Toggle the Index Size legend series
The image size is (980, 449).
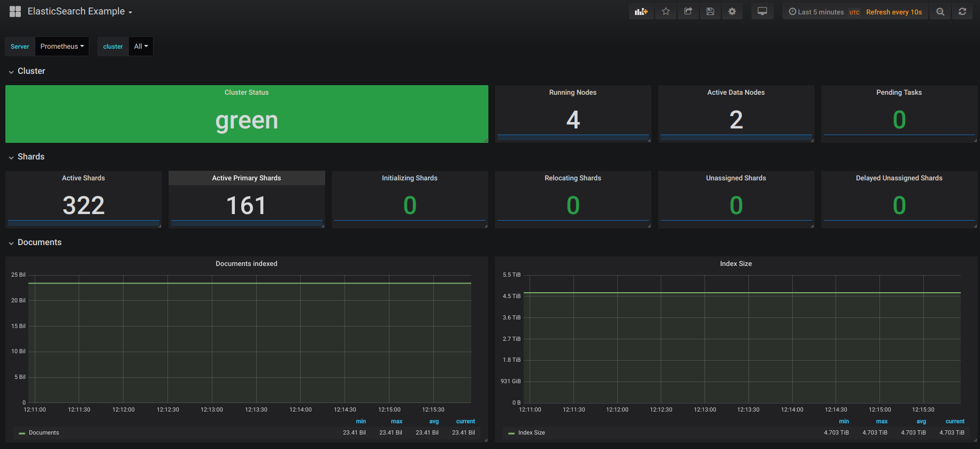coord(531,433)
